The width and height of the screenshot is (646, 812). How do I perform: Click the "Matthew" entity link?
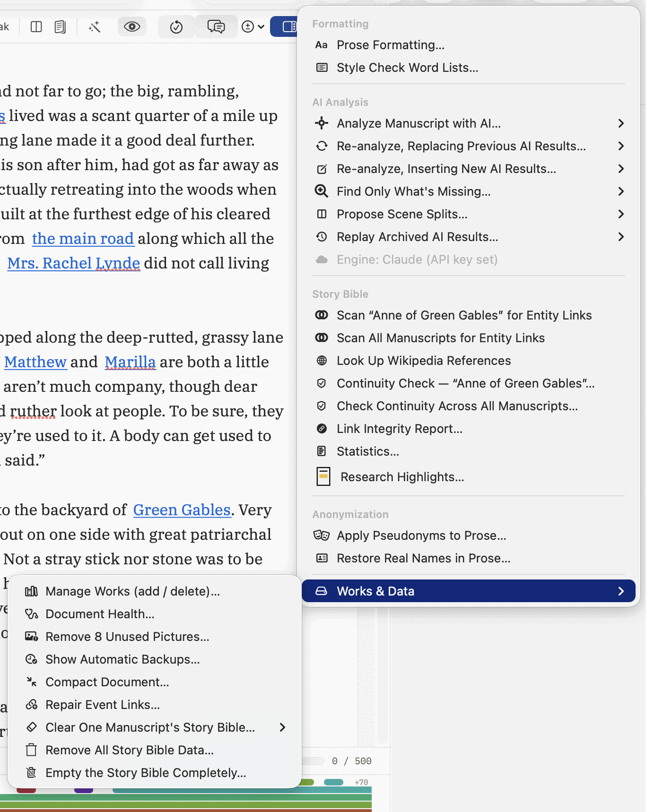click(x=35, y=362)
